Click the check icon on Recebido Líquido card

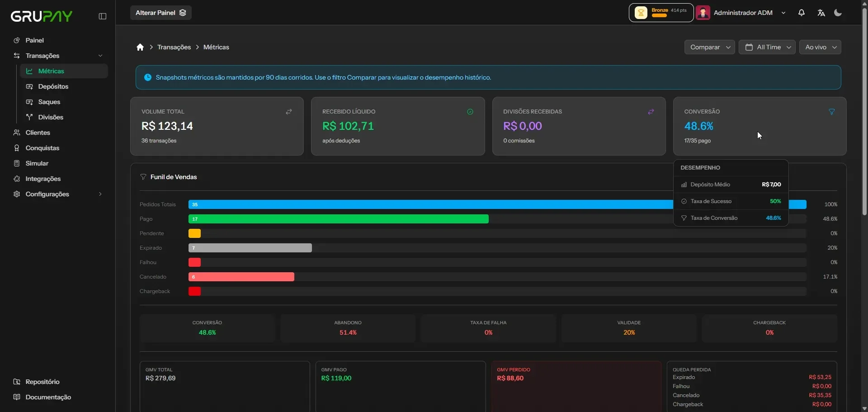pos(470,112)
